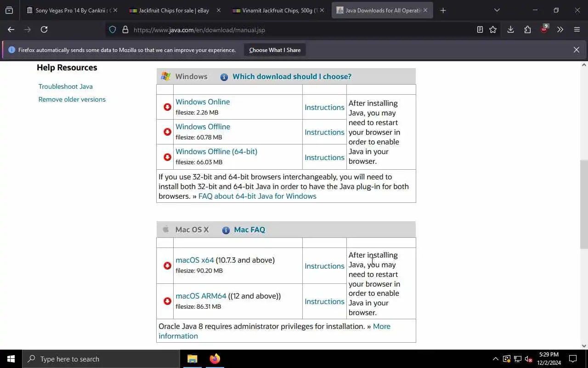Viewport: 588px width, 368px height.
Task: Show more tools overflow chevron icon
Action: (560, 29)
